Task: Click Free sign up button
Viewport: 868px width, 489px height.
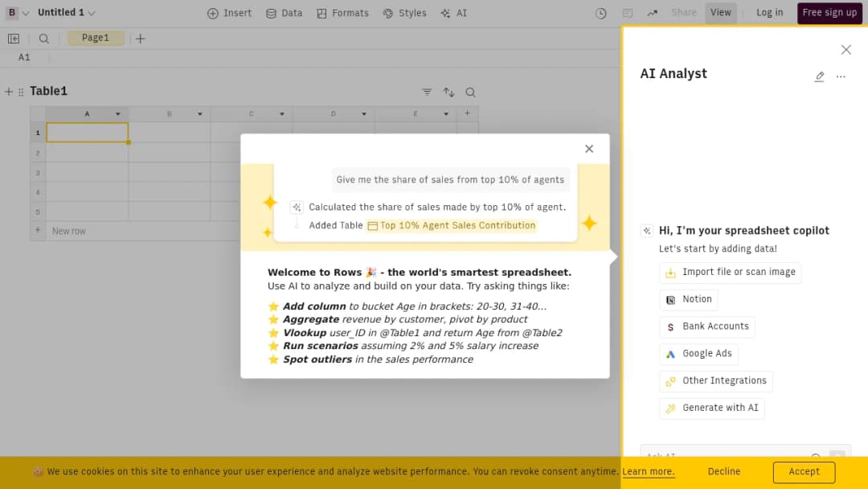Action: tap(829, 13)
